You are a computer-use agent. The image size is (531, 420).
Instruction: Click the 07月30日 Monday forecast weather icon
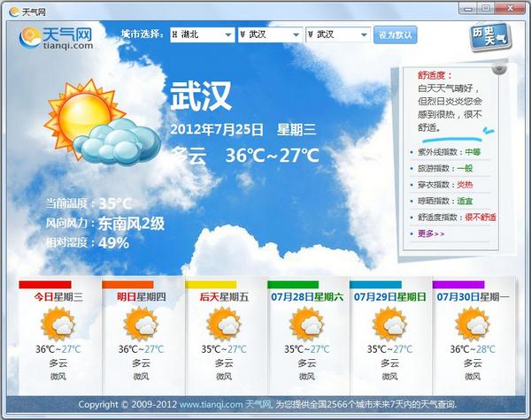click(473, 325)
